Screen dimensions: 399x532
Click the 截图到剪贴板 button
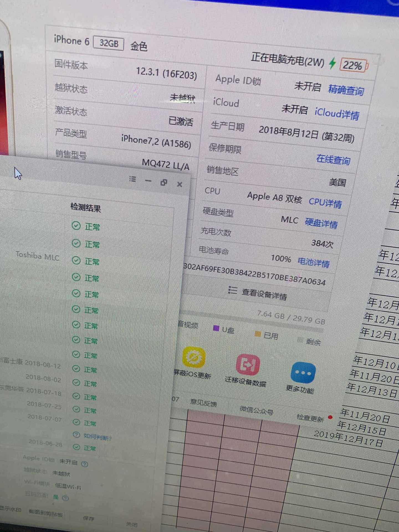[x=46, y=513]
